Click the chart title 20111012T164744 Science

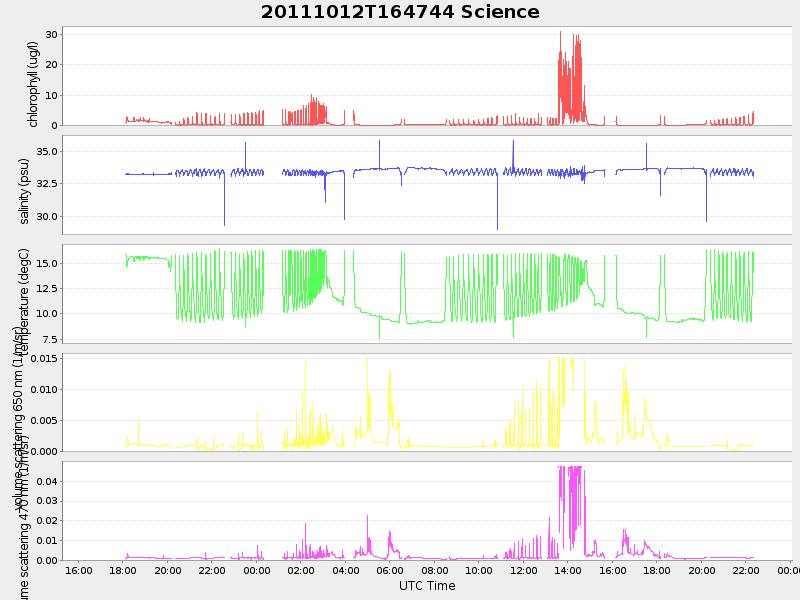(400, 12)
